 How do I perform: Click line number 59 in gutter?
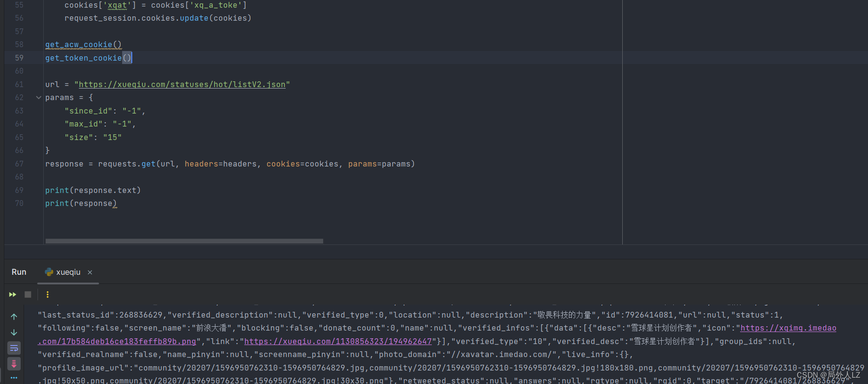point(19,58)
